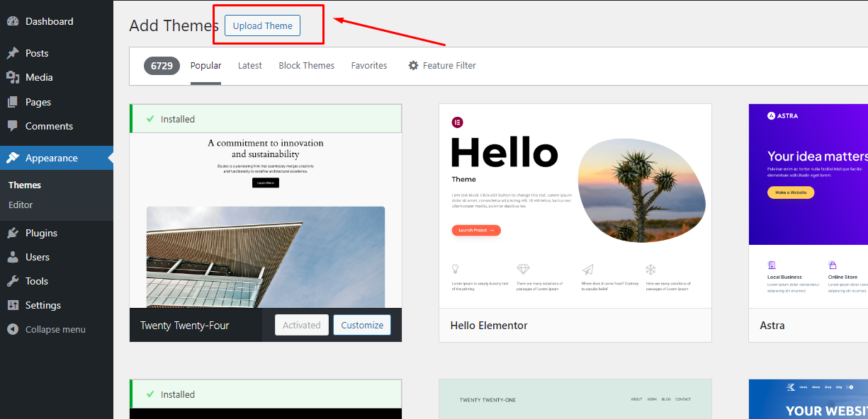This screenshot has height=419, width=868.
Task: Click the Comments speech bubble icon
Action: [13, 126]
